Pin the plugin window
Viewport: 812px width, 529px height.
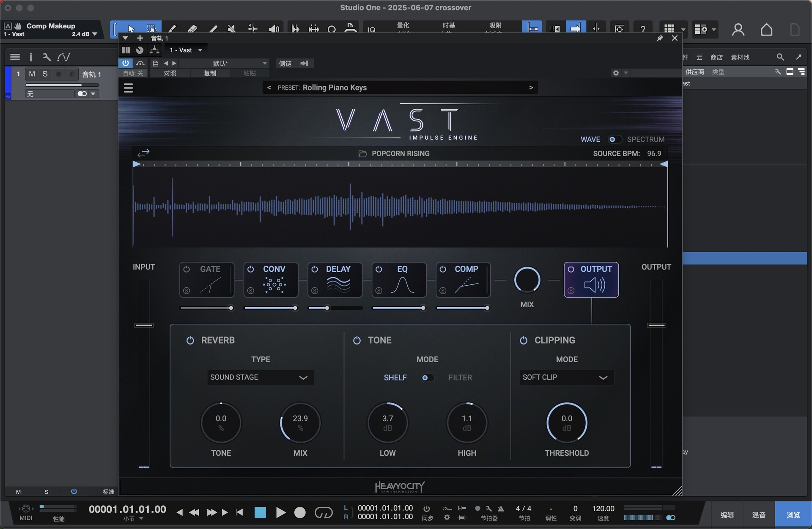tap(659, 38)
